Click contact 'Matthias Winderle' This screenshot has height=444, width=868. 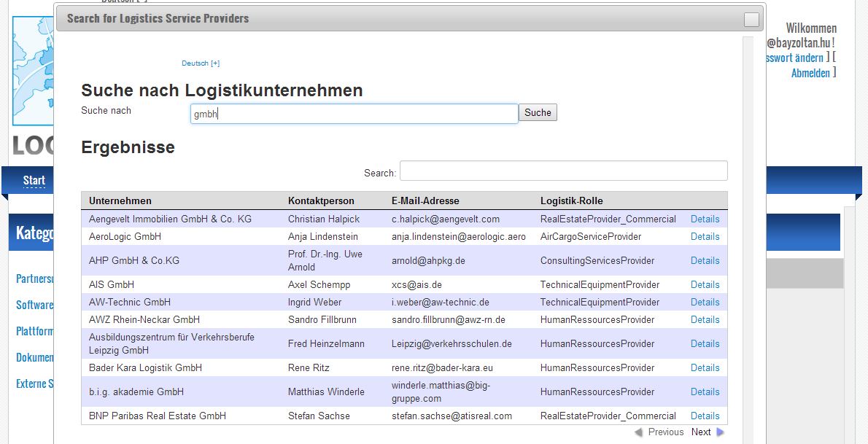point(326,392)
